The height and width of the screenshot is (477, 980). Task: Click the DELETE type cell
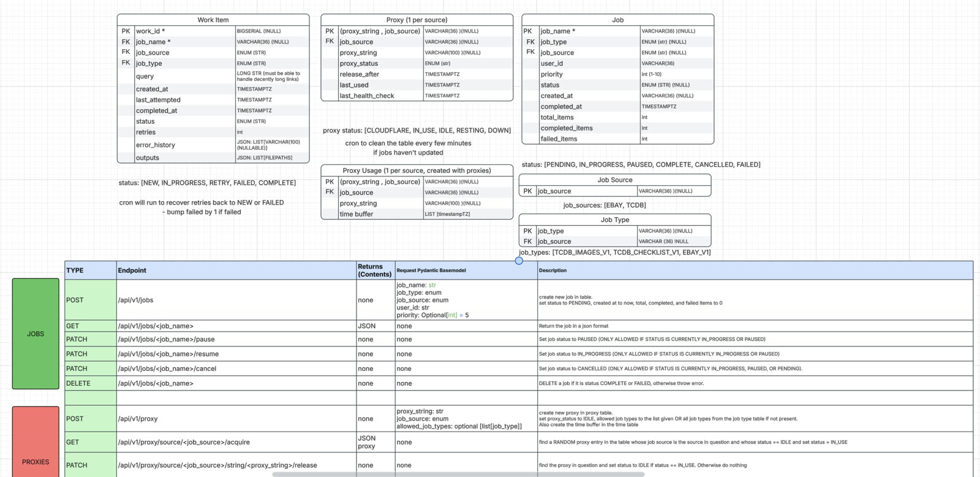coord(91,383)
